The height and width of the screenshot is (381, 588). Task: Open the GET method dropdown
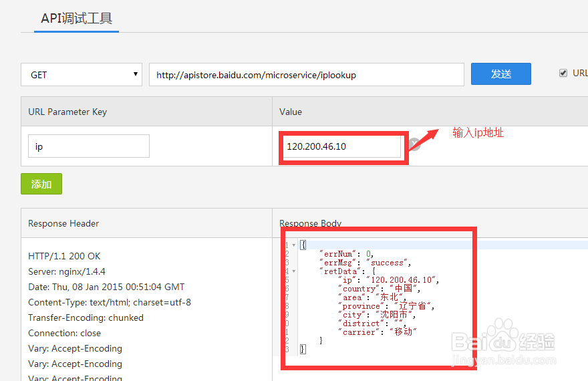(x=82, y=75)
